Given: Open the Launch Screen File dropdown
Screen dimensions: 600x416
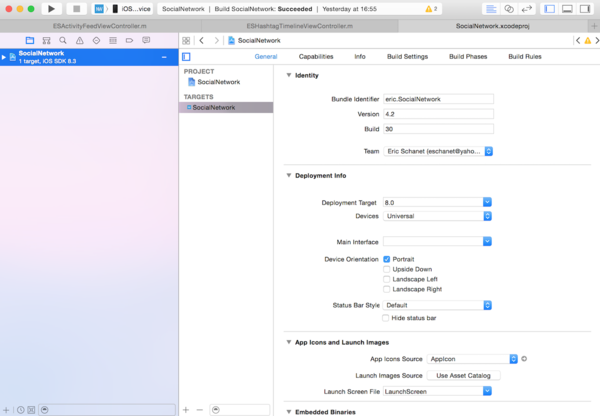Looking at the screenshot, I should coord(487,391).
